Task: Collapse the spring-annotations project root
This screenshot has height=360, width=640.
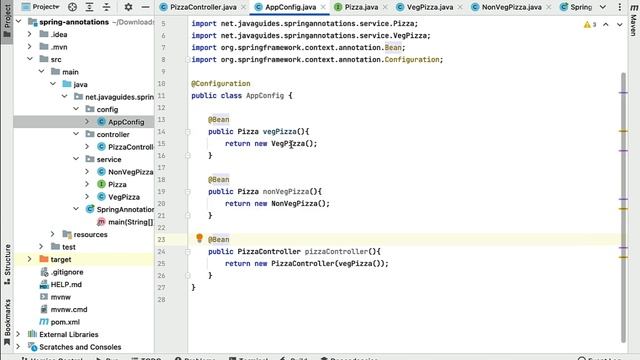Action: (x=18, y=22)
